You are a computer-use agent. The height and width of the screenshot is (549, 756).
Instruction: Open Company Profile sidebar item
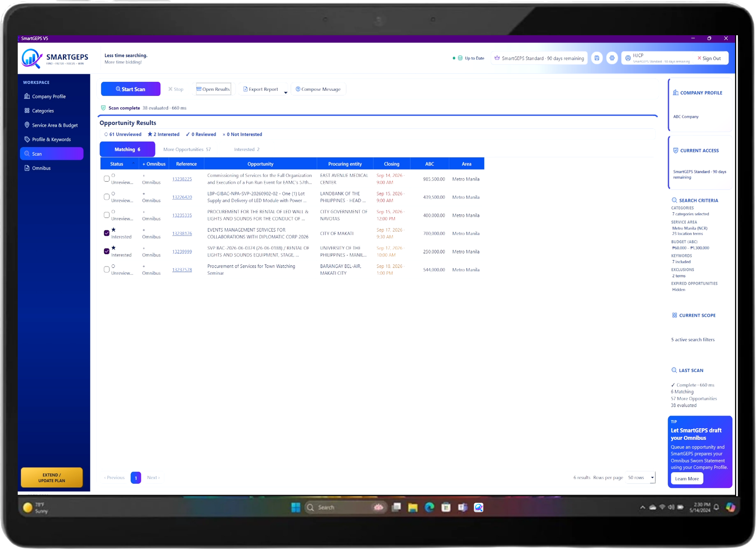[49, 96]
